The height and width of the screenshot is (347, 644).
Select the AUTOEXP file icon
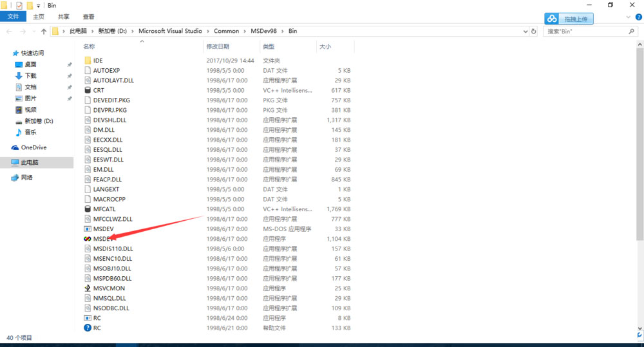point(88,70)
